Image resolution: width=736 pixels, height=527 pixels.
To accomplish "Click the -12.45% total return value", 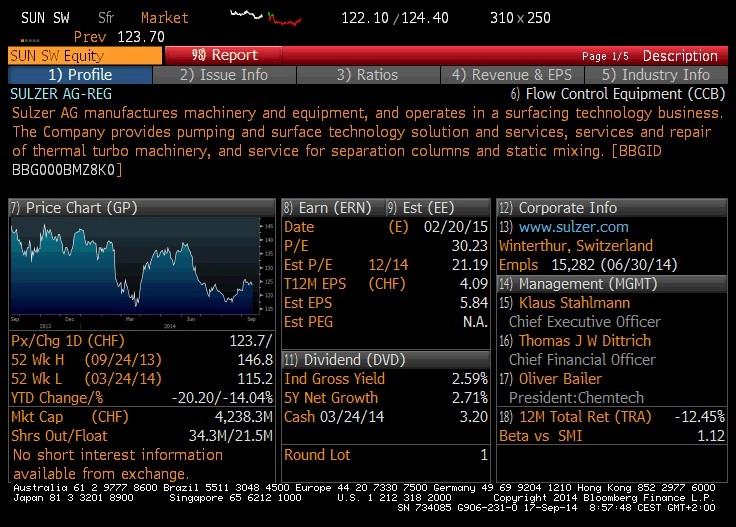I will tap(700, 417).
